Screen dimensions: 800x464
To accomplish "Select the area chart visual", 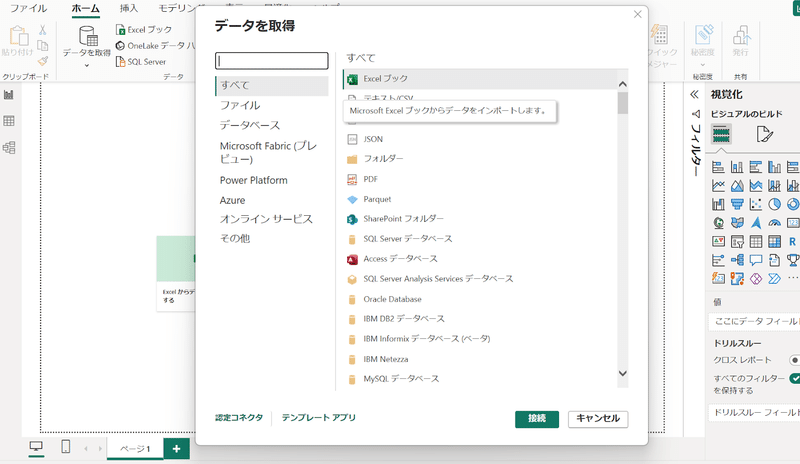I will [737, 186].
